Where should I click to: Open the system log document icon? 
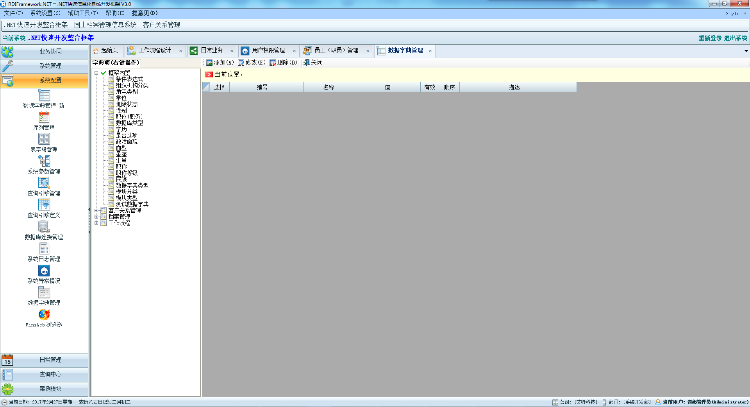(x=44, y=249)
